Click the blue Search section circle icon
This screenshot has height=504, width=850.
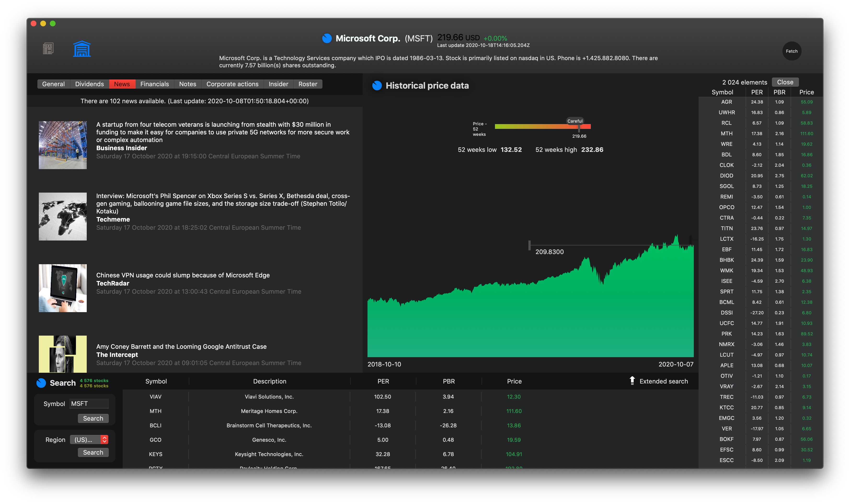coord(41,383)
